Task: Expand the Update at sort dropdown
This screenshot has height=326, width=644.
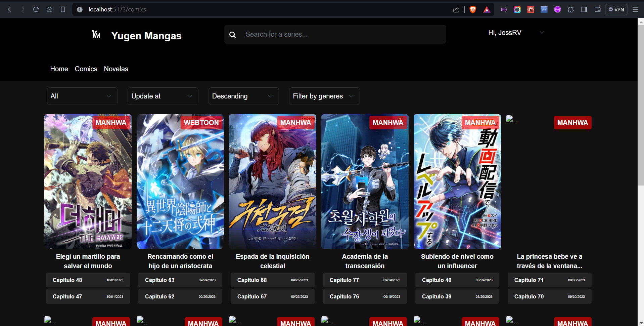Action: (x=163, y=96)
